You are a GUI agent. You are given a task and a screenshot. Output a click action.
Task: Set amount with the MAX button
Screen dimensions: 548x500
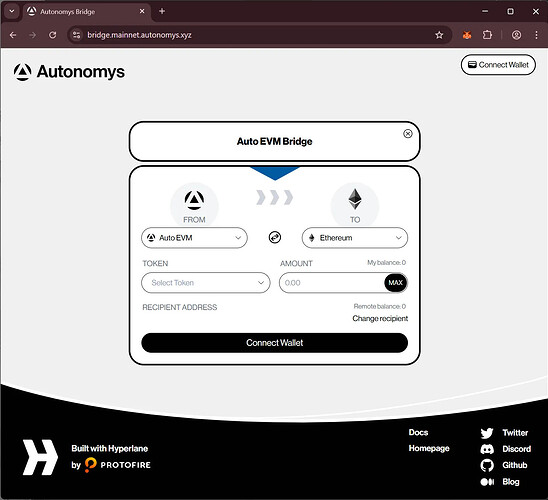pyautogui.click(x=396, y=283)
